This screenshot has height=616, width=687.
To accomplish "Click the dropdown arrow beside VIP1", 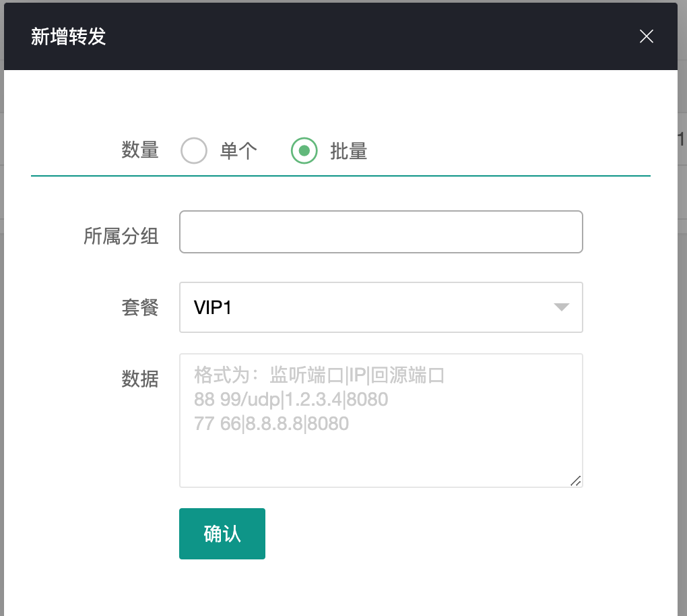I will (x=560, y=307).
